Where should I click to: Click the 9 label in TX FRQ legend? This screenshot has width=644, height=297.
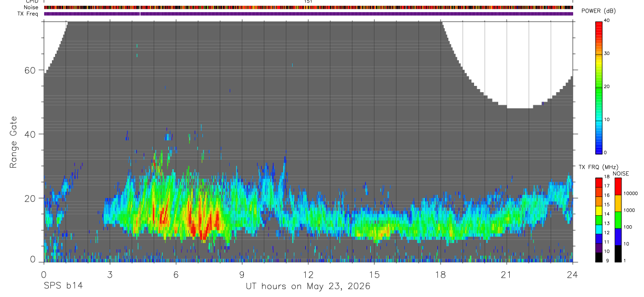[x=607, y=261]
